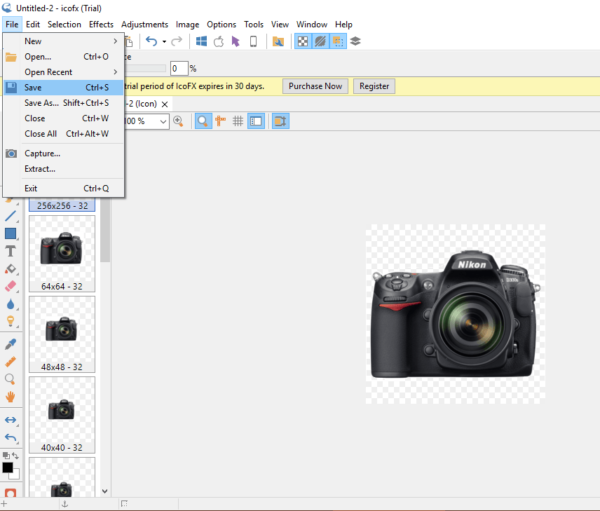Choose Close All in File menu

point(63,134)
